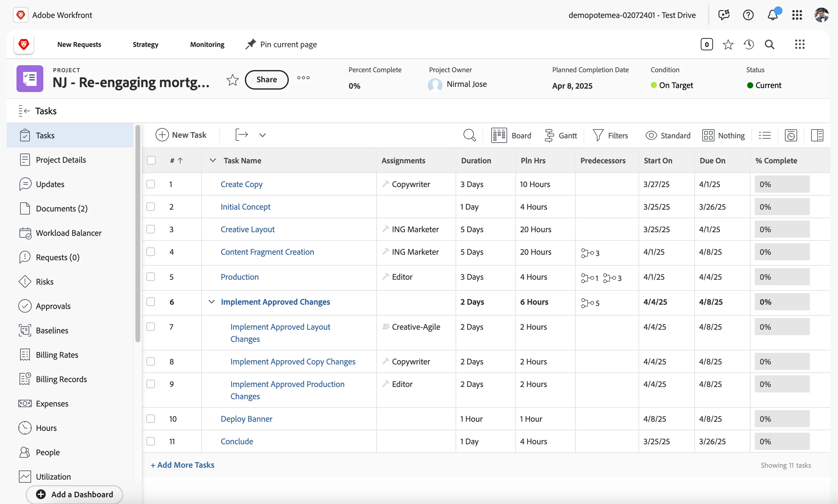838x504 pixels.
Task: Open the Standard view dropdown
Action: tap(668, 136)
